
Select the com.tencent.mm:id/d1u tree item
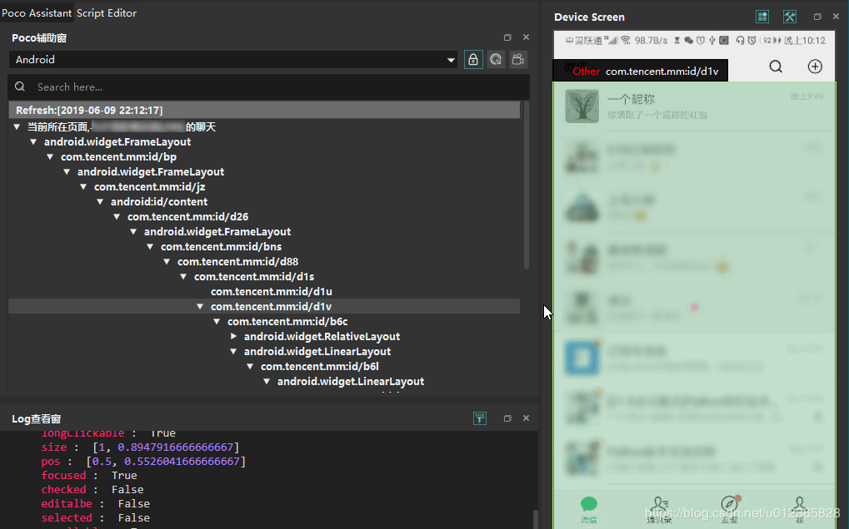(271, 292)
